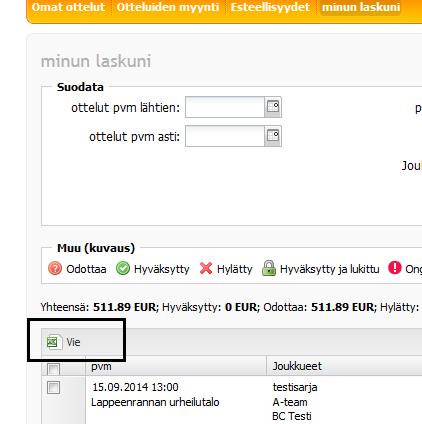Click the Hyväksytty legend label
This screenshot has height=424, width=422.
(161, 269)
